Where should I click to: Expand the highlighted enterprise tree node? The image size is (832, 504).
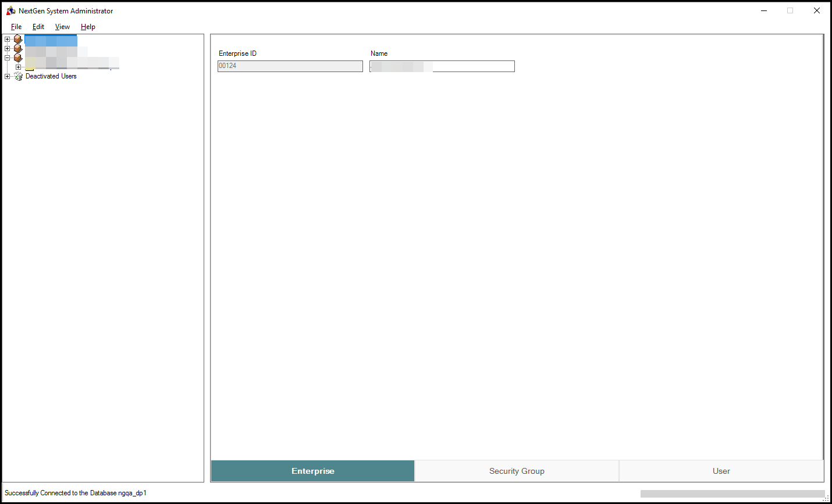(7, 40)
